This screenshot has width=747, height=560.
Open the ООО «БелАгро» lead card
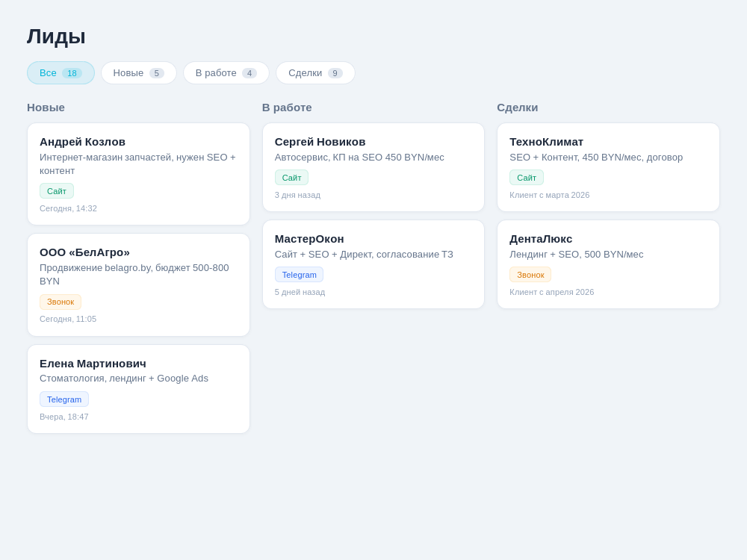point(139,284)
